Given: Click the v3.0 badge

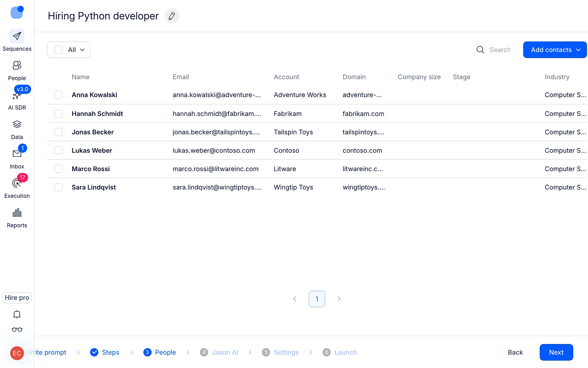Looking at the screenshot, I should tap(22, 89).
